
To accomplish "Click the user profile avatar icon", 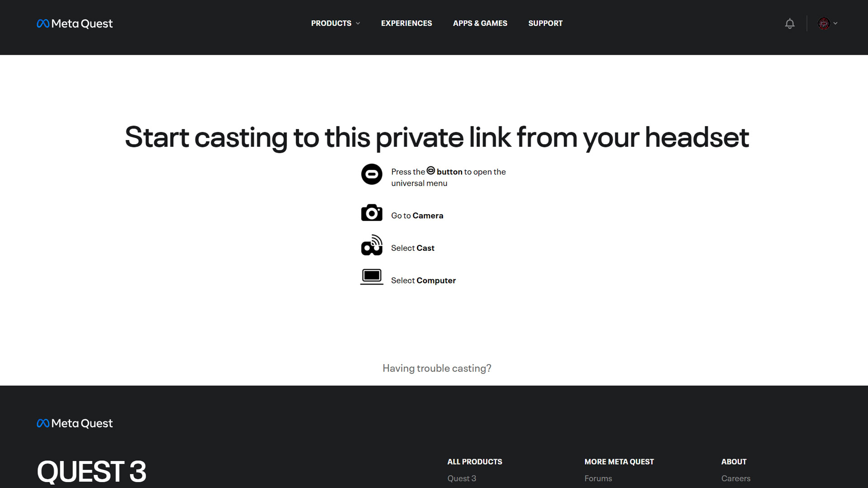I will click(823, 23).
